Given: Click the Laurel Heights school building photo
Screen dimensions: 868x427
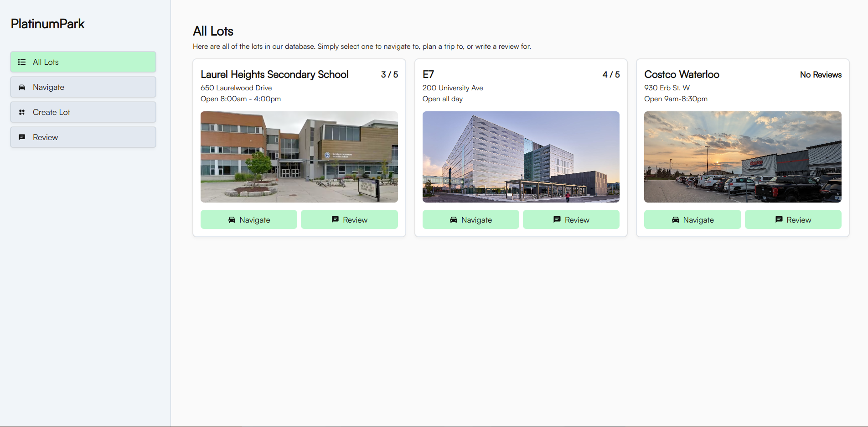Looking at the screenshot, I should point(299,157).
